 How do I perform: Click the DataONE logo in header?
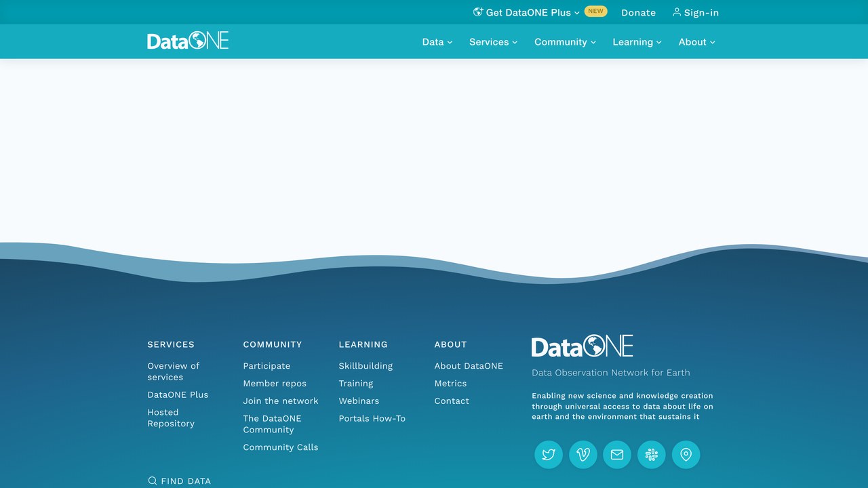click(188, 41)
